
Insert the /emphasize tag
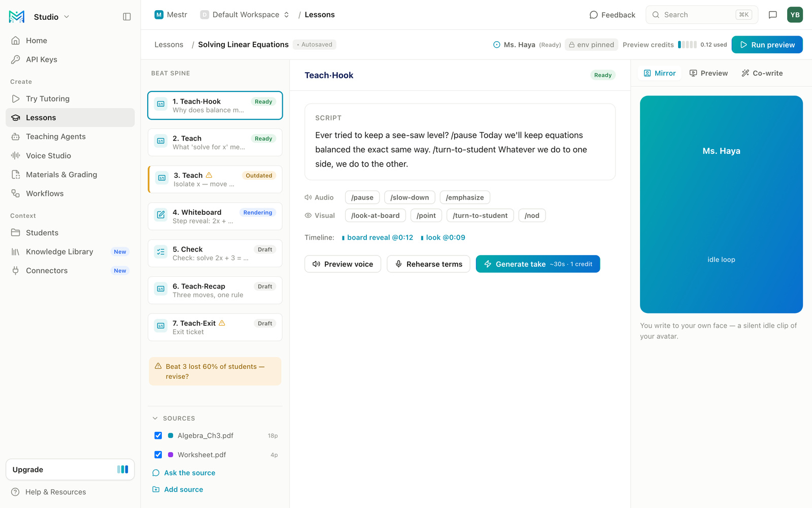[x=465, y=198]
